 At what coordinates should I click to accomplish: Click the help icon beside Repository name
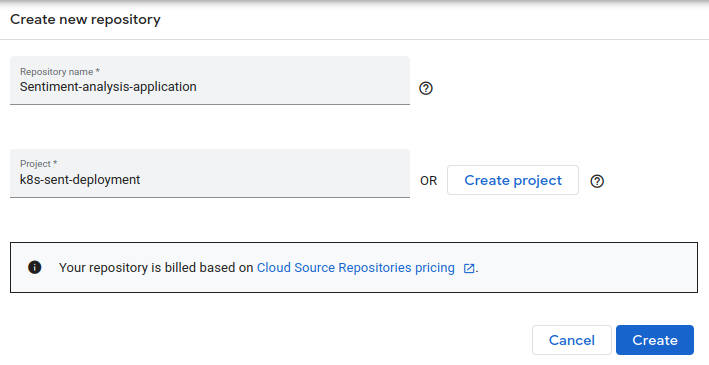[425, 88]
